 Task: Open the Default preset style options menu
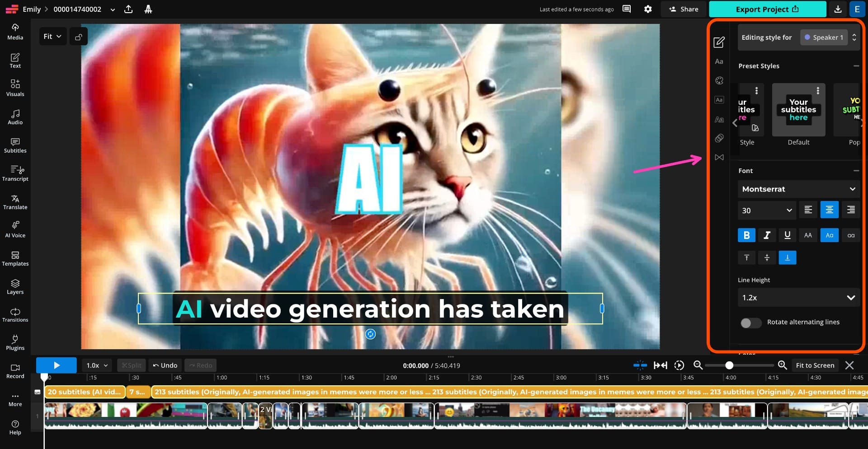coord(817,91)
